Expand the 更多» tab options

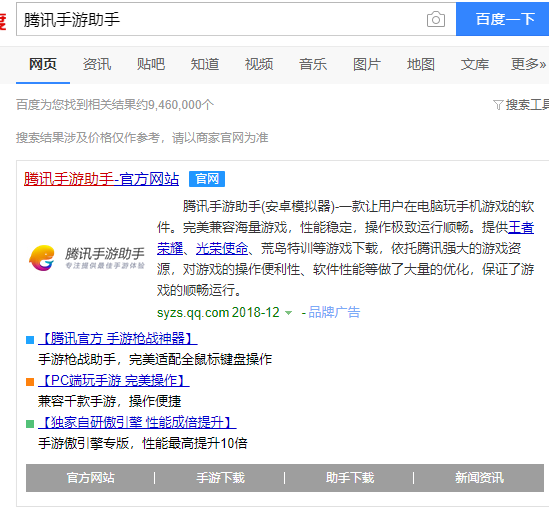pos(528,64)
